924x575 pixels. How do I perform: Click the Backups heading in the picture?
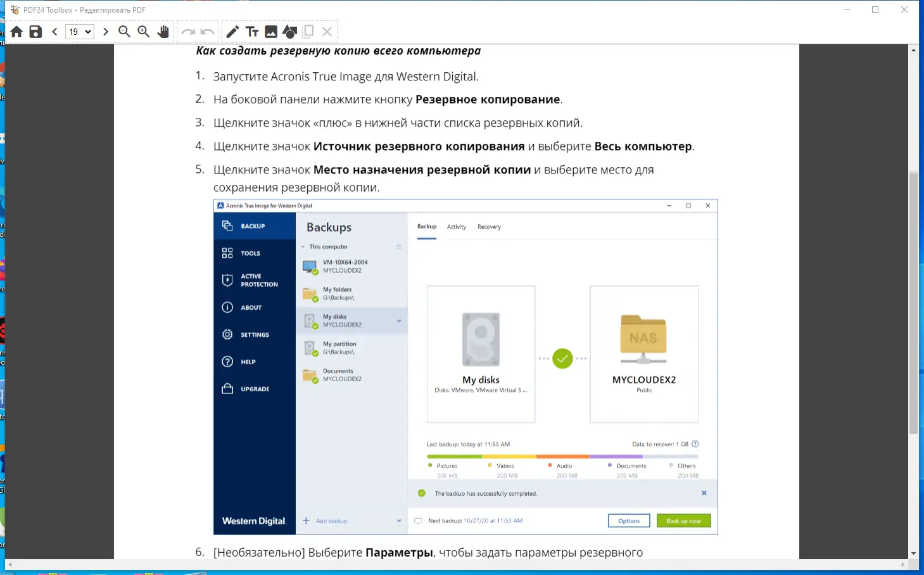coord(329,227)
